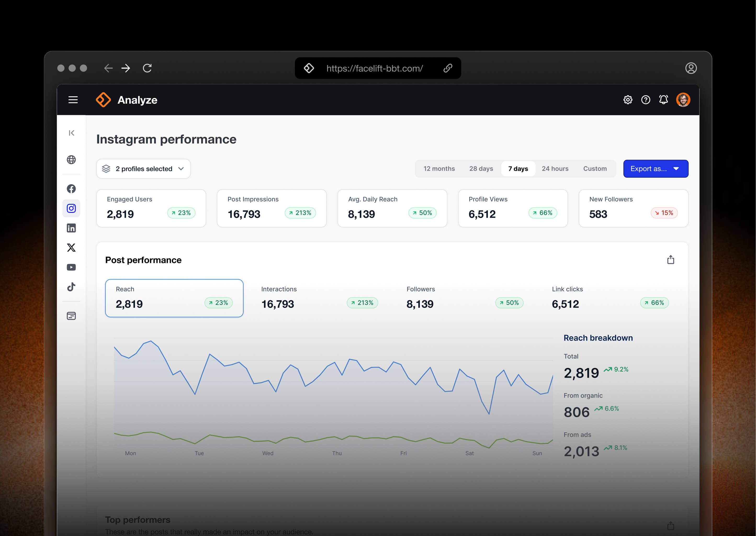756x536 pixels.
Task: Collapse the left sidebar
Action: pos(71,133)
